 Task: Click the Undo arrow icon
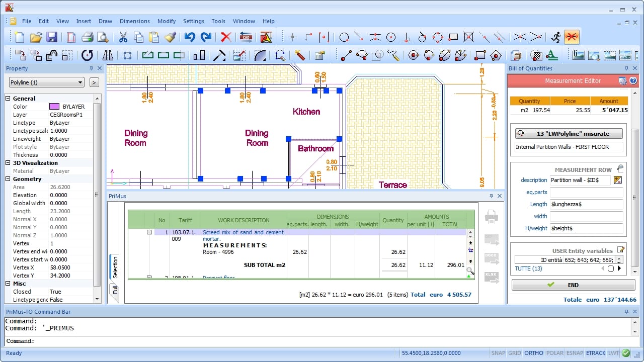coord(190,37)
